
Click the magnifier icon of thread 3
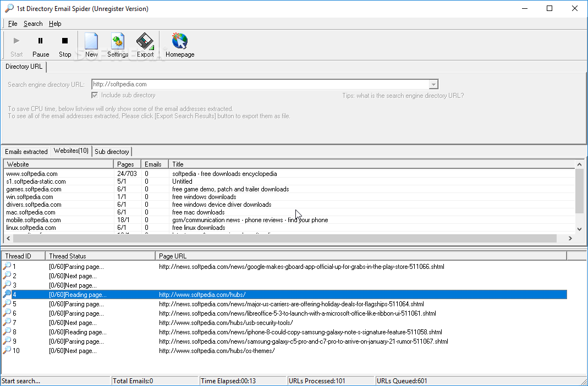pyautogui.click(x=7, y=285)
